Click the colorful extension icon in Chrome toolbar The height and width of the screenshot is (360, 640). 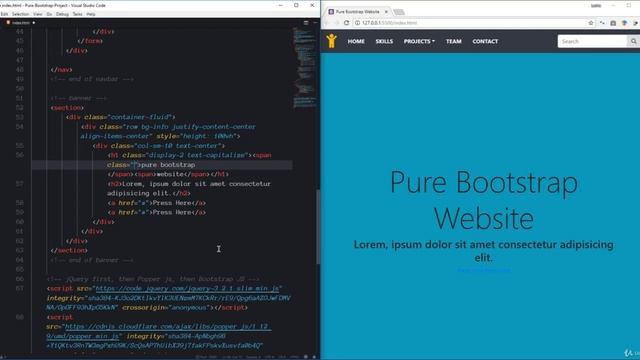tap(624, 23)
